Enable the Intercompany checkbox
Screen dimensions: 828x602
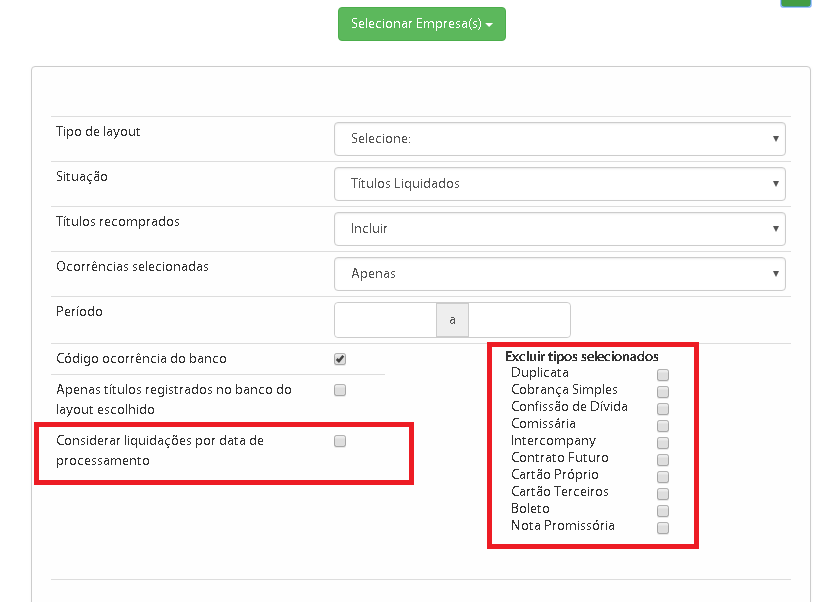tap(663, 443)
